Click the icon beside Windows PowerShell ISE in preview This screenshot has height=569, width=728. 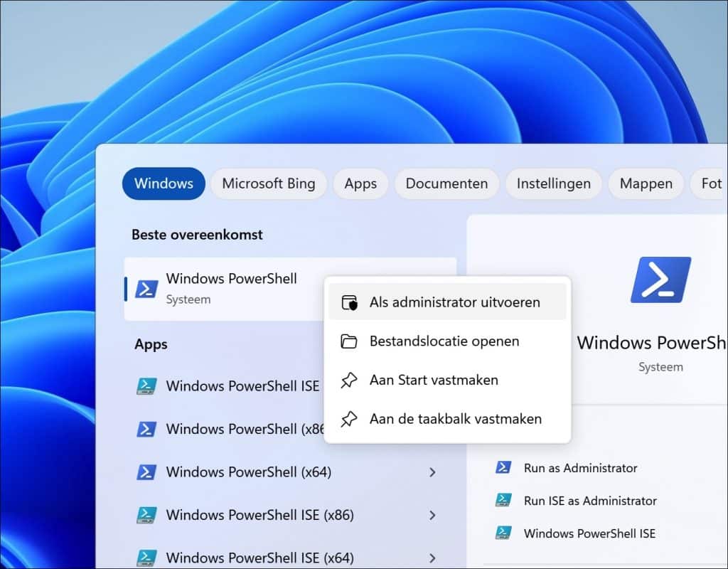pyautogui.click(x=503, y=533)
